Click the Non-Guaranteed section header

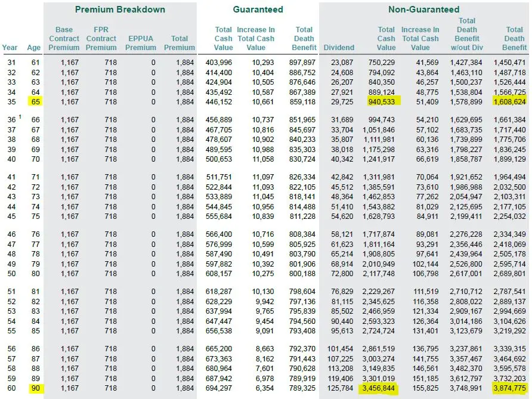pos(423,10)
